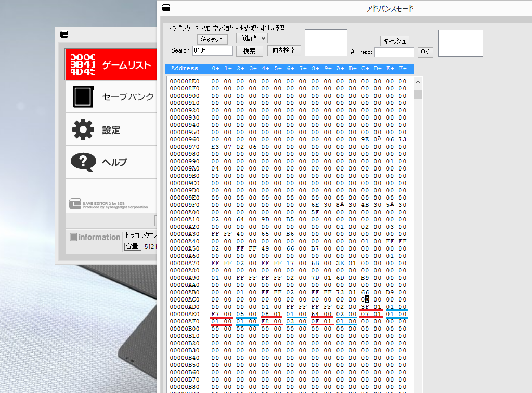Click byte 9E in row 00000960
The width and height of the screenshot is (532, 393).
[x=365, y=139]
